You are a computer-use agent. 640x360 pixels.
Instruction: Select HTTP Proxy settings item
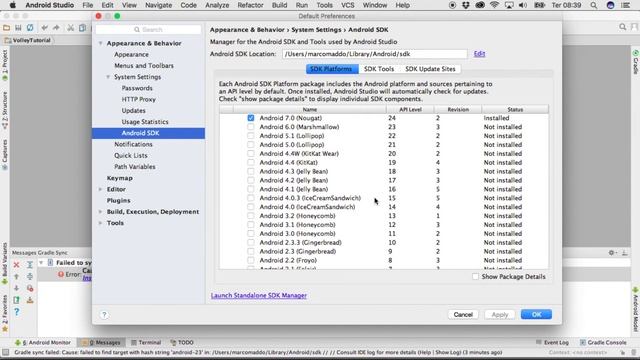(x=138, y=99)
